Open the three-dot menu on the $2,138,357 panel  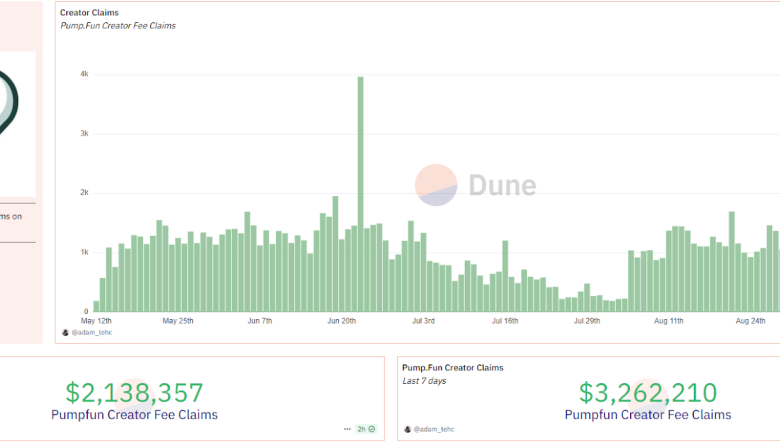tap(348, 429)
